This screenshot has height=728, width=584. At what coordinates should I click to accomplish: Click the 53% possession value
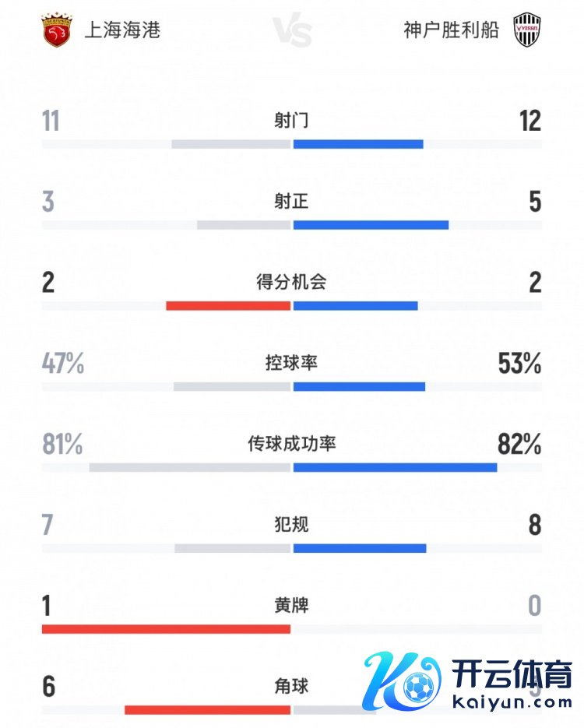pos(519,364)
